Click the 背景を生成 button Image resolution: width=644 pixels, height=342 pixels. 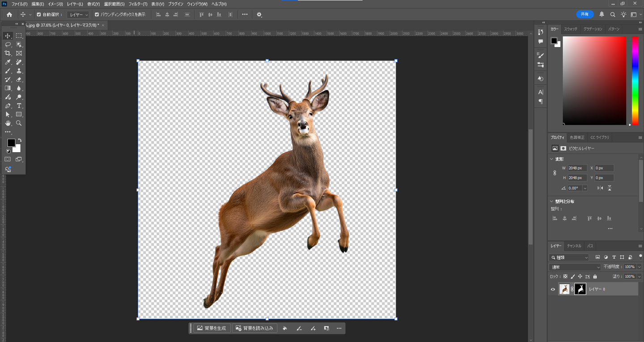(212, 328)
